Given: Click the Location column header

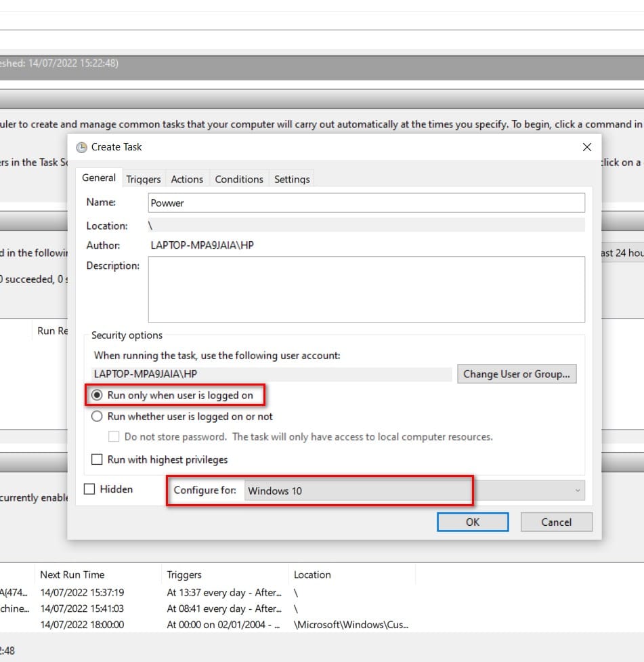Looking at the screenshot, I should pyautogui.click(x=352, y=575).
